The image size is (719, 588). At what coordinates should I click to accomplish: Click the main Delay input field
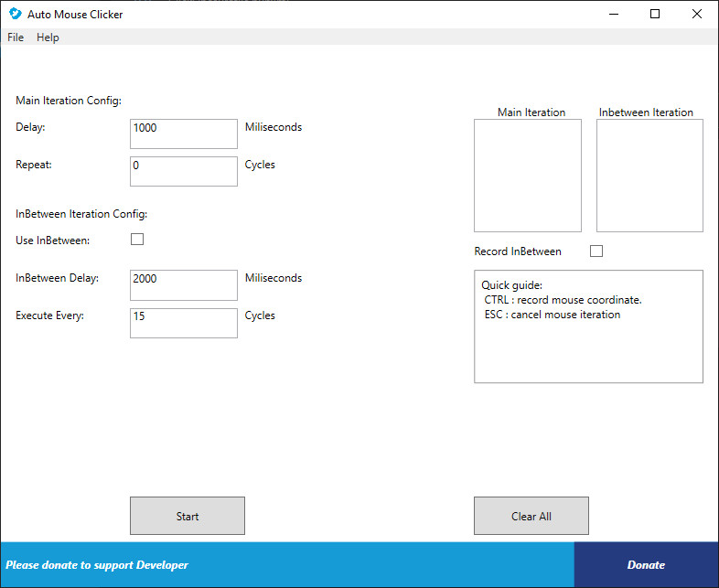coord(184,134)
